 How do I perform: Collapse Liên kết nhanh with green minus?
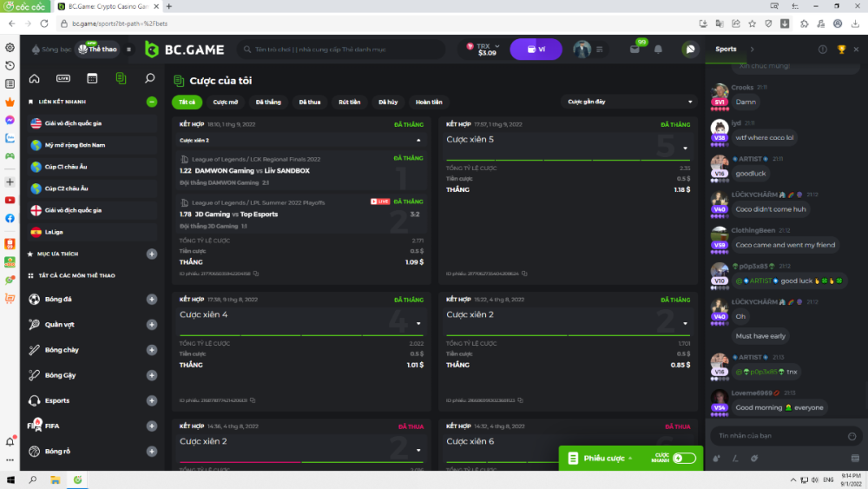pyautogui.click(x=152, y=102)
